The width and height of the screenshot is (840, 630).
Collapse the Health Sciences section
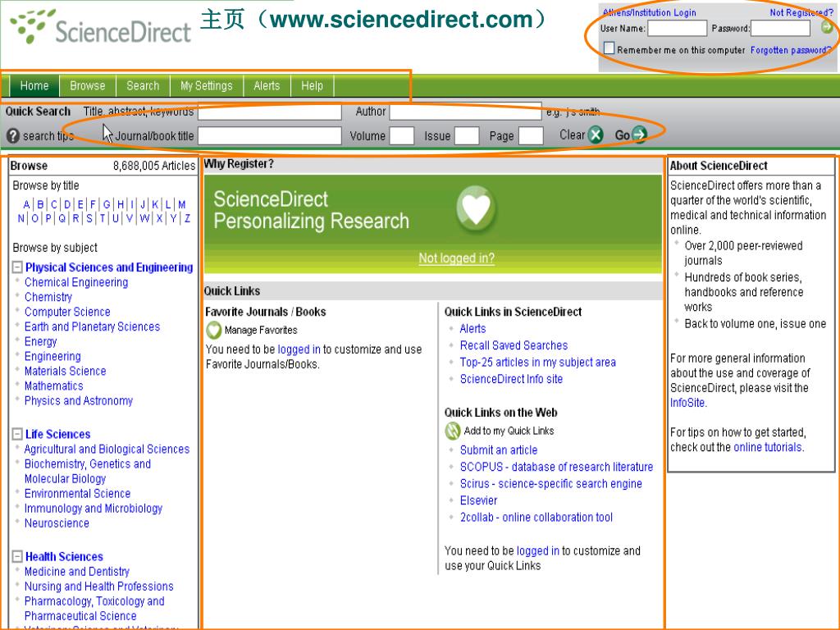[x=17, y=556]
